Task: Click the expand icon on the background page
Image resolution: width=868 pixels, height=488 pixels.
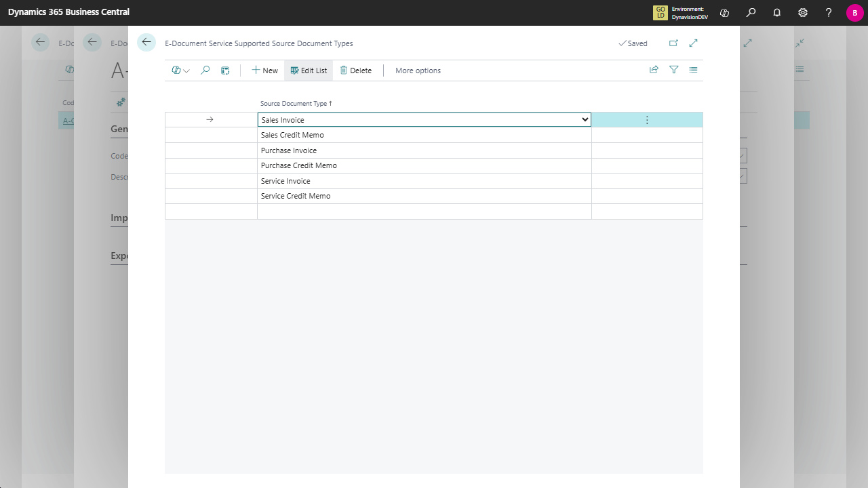Action: coord(747,43)
